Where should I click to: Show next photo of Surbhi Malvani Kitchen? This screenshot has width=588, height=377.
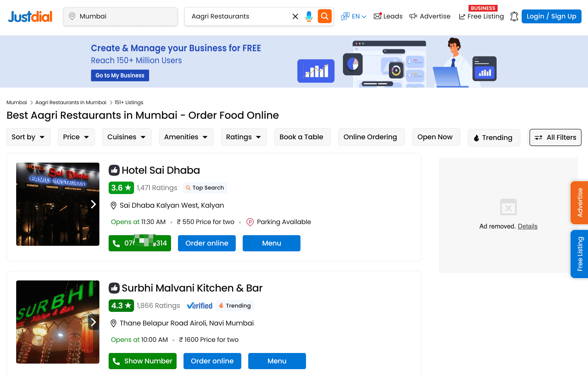click(93, 322)
